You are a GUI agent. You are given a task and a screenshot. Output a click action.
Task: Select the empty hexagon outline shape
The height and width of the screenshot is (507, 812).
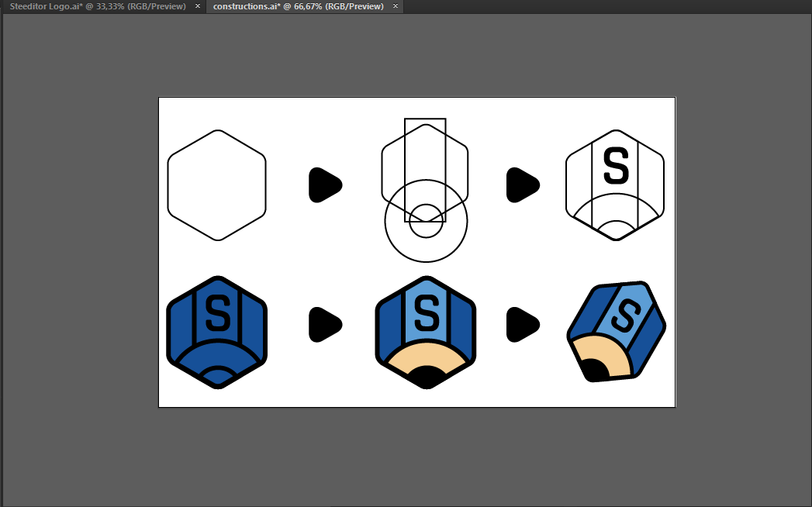point(217,185)
